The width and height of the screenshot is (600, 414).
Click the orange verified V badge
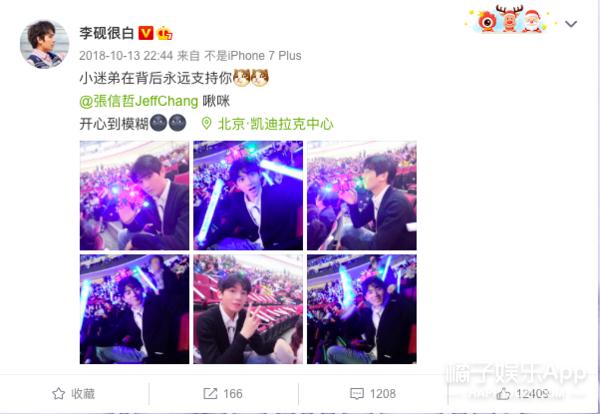click(145, 33)
